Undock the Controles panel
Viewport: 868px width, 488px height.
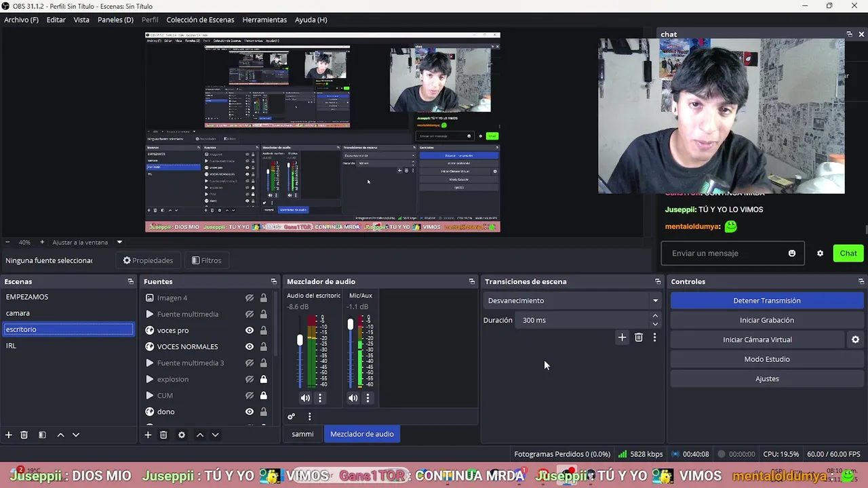(861, 281)
